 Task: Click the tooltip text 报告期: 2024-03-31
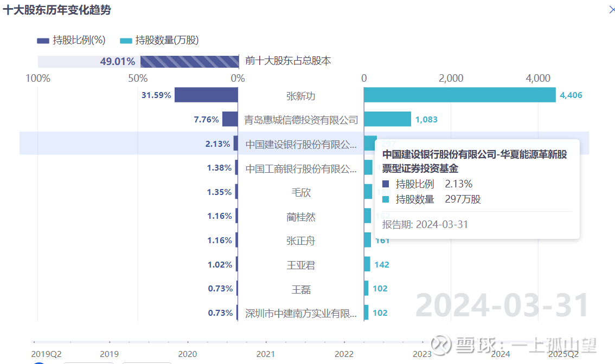425,224
